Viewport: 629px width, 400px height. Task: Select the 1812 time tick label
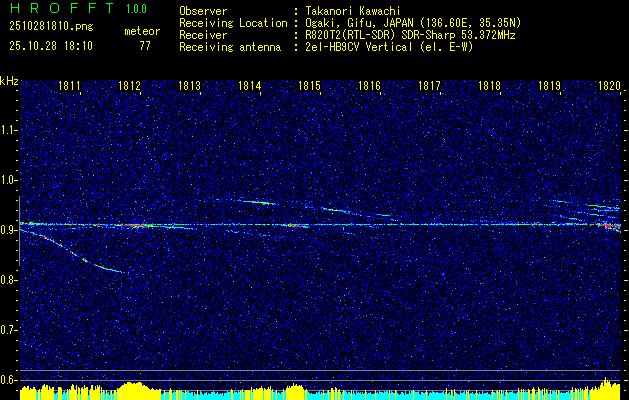coord(130,87)
